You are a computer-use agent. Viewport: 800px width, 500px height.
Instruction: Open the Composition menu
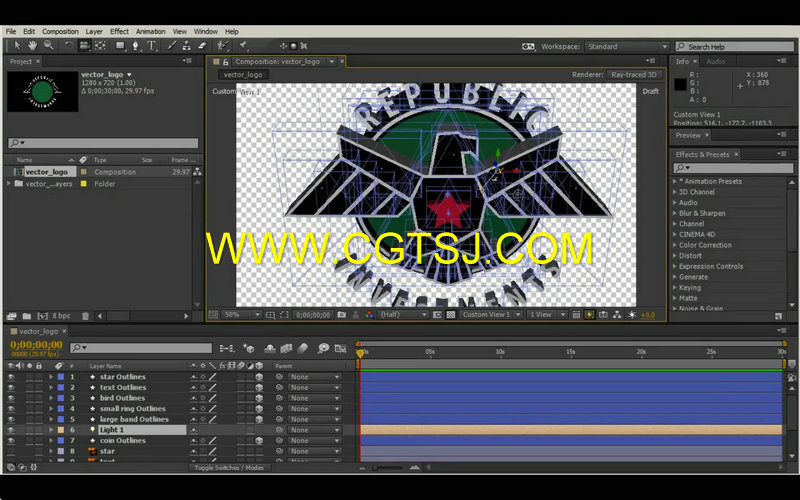(x=60, y=32)
